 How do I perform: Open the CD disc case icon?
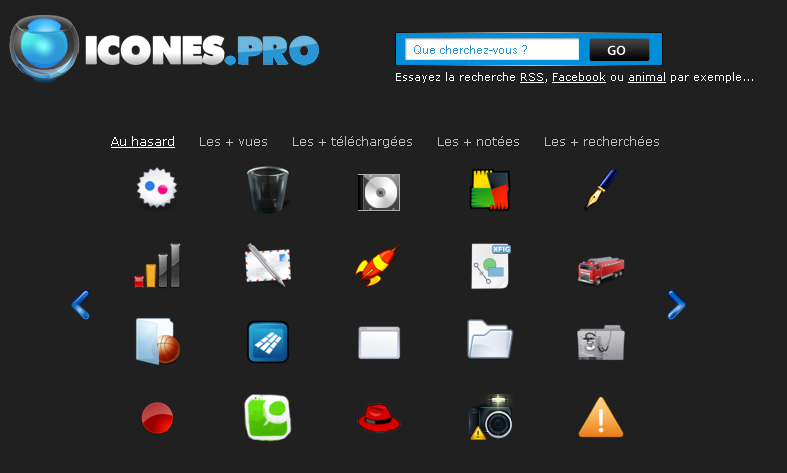[x=379, y=192]
